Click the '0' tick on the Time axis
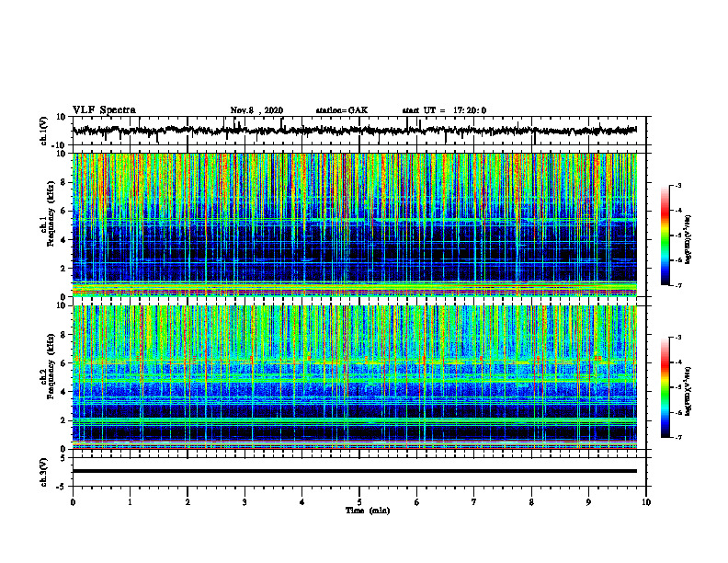 click(73, 502)
